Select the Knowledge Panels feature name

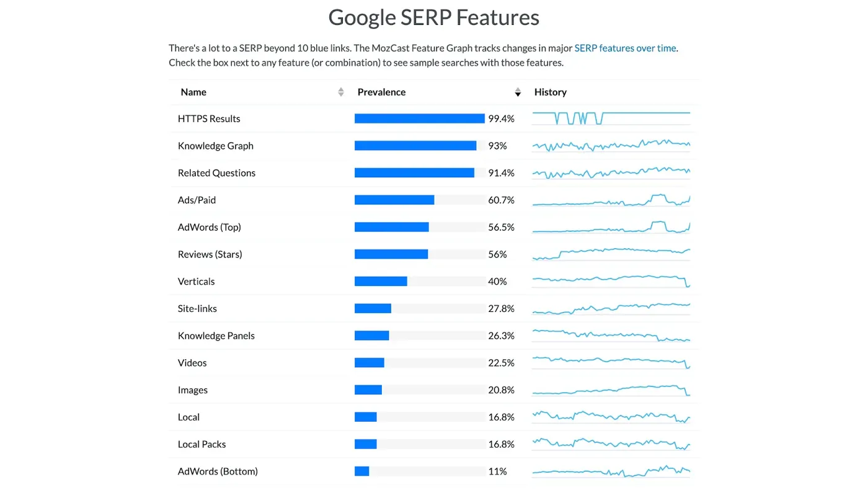point(216,336)
